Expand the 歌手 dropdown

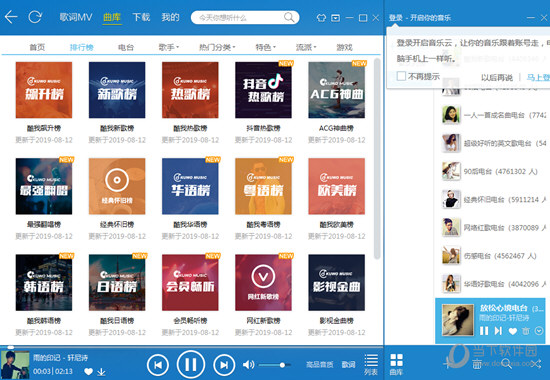[x=169, y=47]
